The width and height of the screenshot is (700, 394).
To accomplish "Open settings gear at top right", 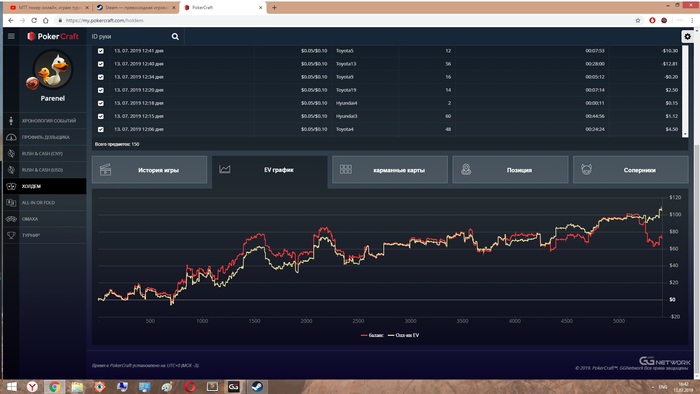I will coord(688,37).
